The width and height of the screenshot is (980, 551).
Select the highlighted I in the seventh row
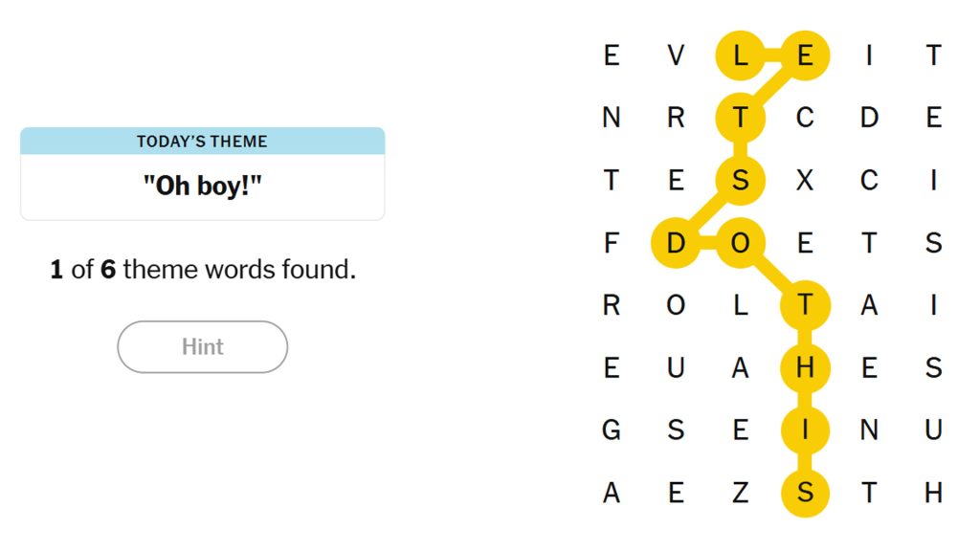click(x=805, y=430)
